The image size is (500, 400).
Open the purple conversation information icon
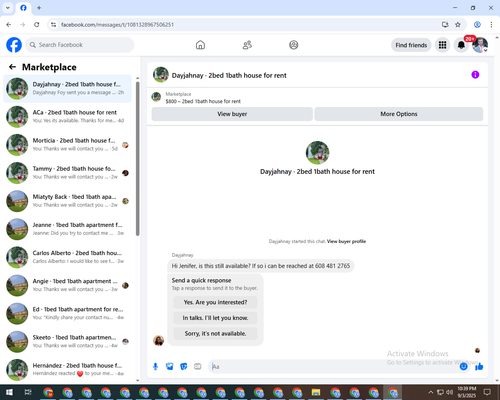tap(475, 75)
